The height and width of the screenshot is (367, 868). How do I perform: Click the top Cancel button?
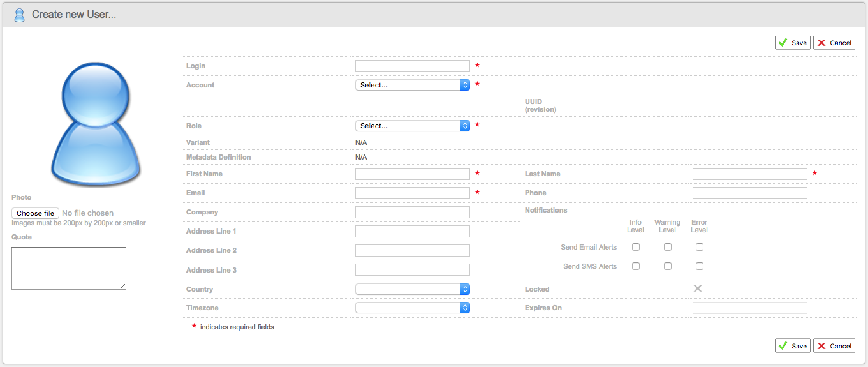(834, 43)
